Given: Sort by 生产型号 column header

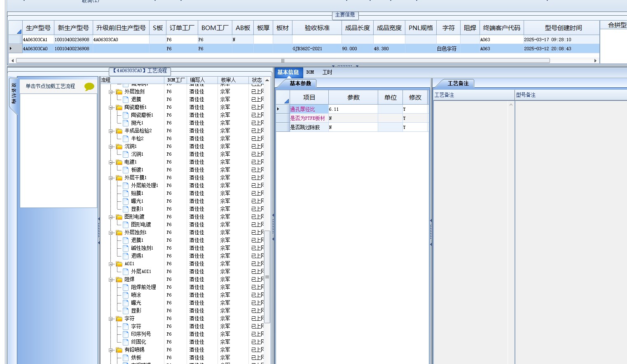Looking at the screenshot, I should pos(38,28).
